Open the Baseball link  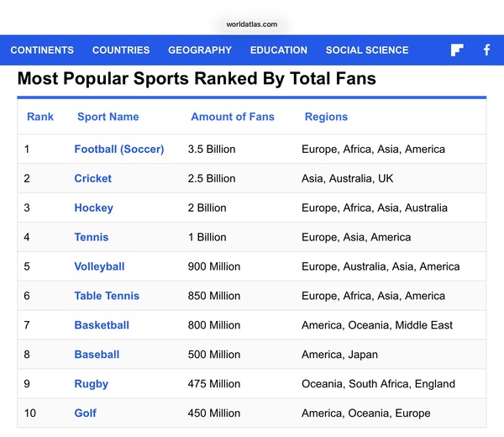pyautogui.click(x=97, y=355)
